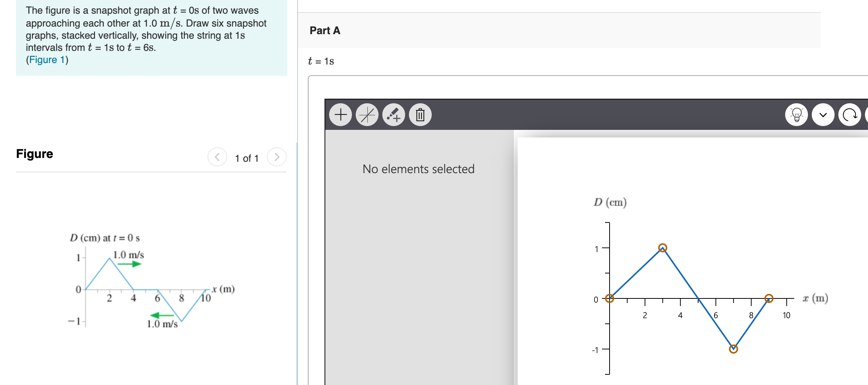Toggle selection of the origin point on the graph
The image size is (868, 385).
tap(610, 299)
